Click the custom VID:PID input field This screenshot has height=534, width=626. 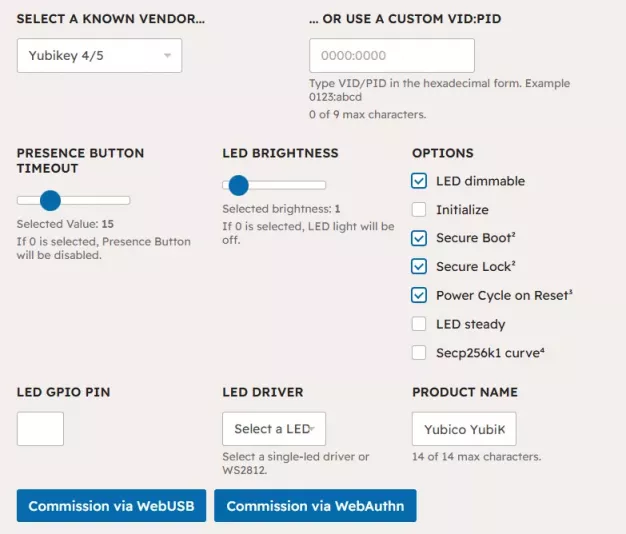pyautogui.click(x=392, y=56)
